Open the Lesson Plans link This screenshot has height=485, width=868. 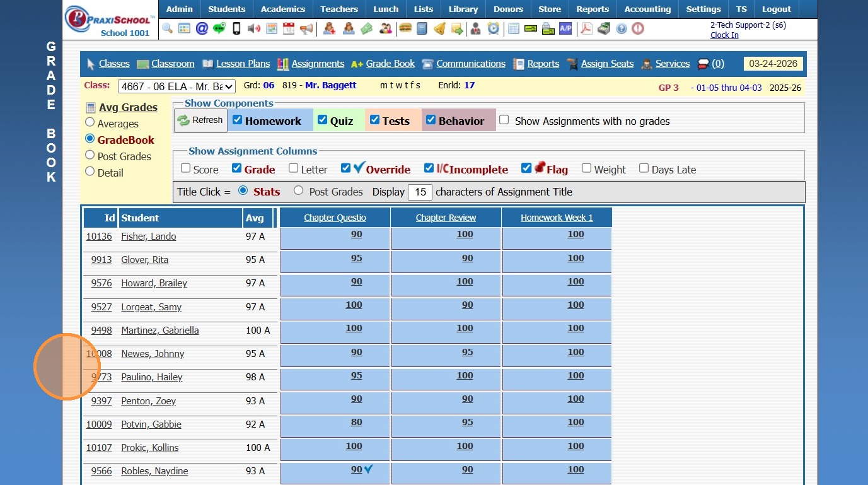pos(243,64)
